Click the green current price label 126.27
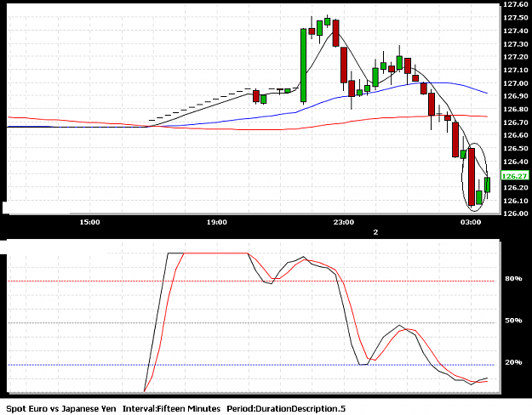Viewport: 532px width, 415px height. point(515,176)
